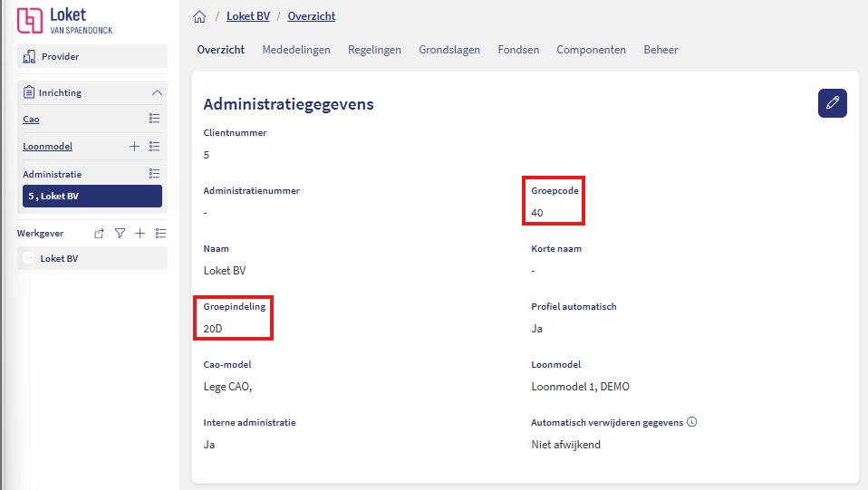Click the Cao-model value 'Lege CAO,'
Screen dimensions: 868x490
coord(227,387)
